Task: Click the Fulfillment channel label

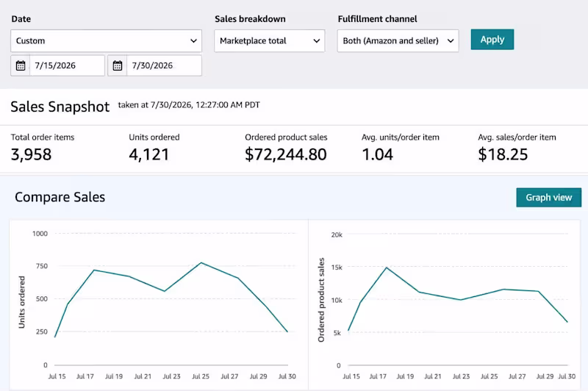Action: point(377,19)
